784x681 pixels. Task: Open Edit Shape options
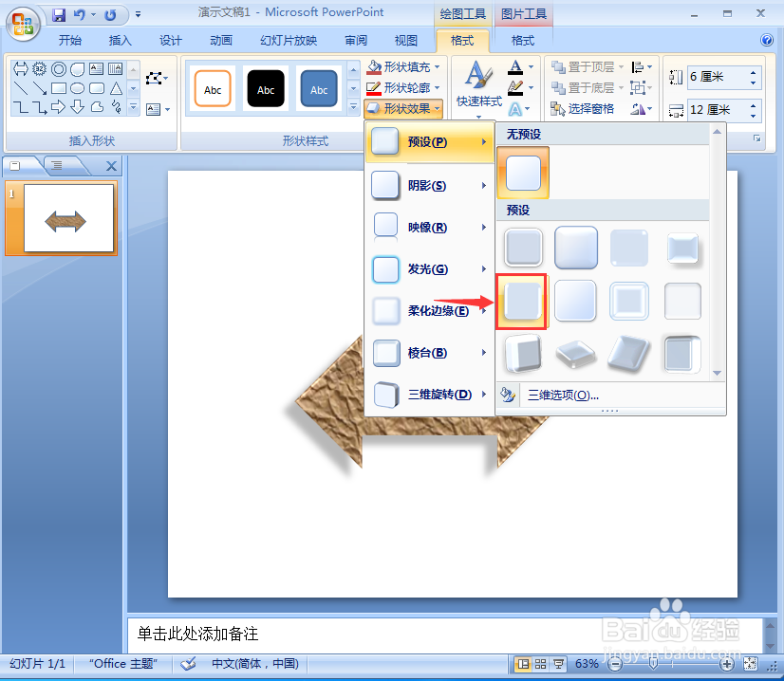pyautogui.click(x=157, y=79)
